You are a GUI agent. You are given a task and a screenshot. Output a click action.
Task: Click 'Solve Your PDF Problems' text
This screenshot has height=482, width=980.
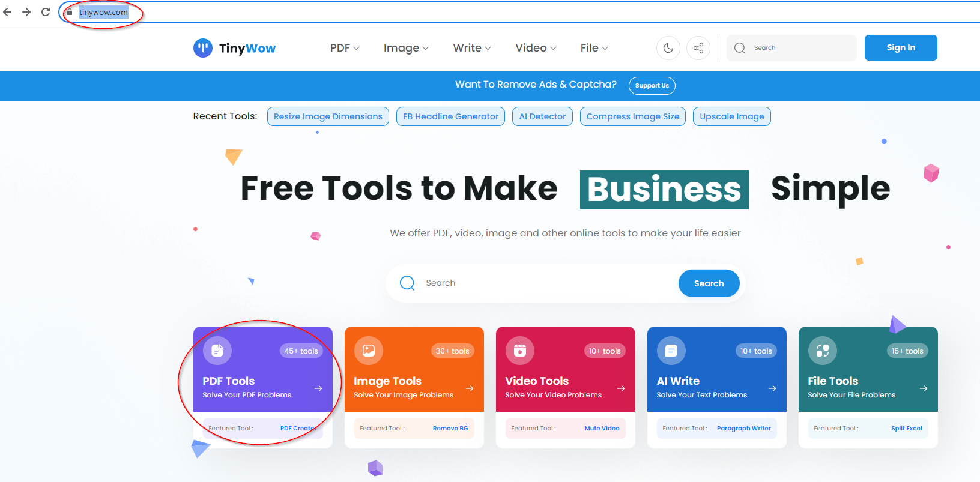[x=247, y=395]
